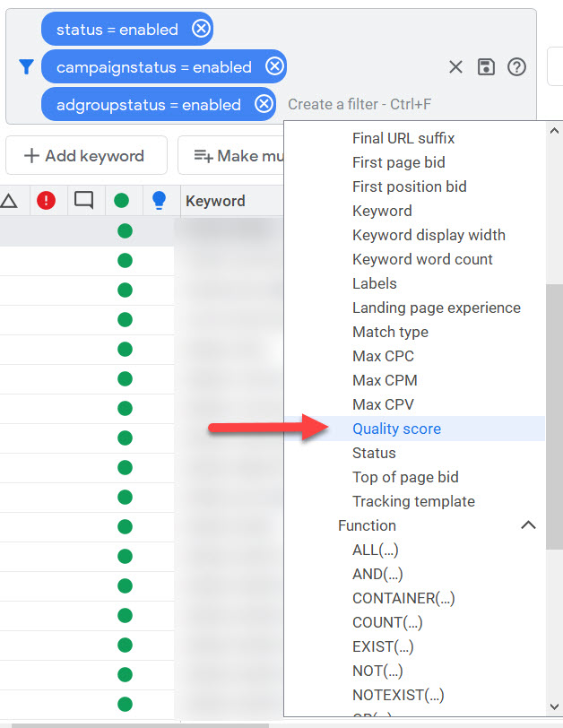Click the comment bubble column header
Viewport: 563px width, 728px height.
coord(84,201)
